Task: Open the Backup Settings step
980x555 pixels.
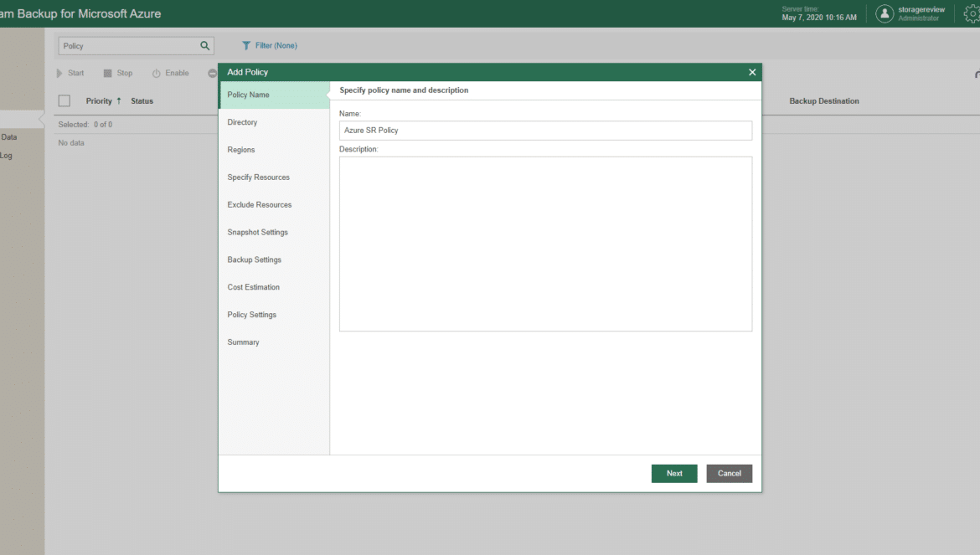Action: point(274,260)
